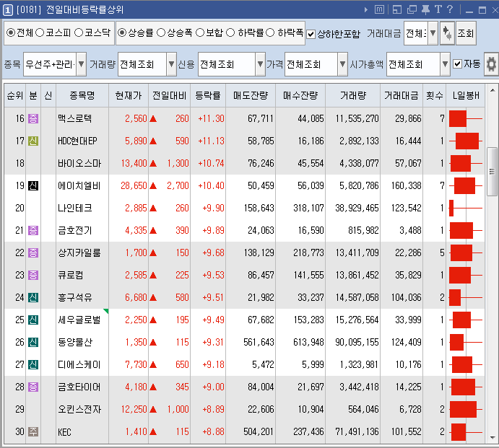Click the 증 badge on 맥스로텍 row
The height and width of the screenshot is (448, 499).
pyautogui.click(x=33, y=118)
